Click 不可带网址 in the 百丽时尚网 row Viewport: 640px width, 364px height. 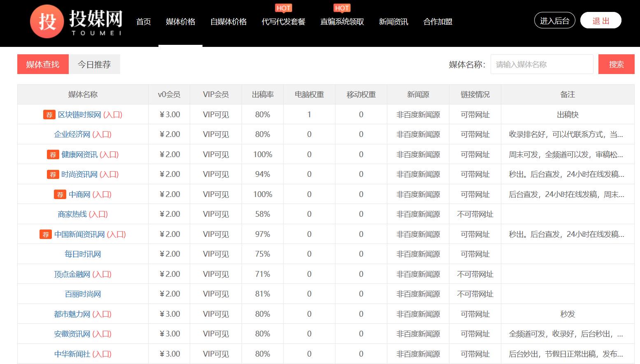(x=475, y=294)
